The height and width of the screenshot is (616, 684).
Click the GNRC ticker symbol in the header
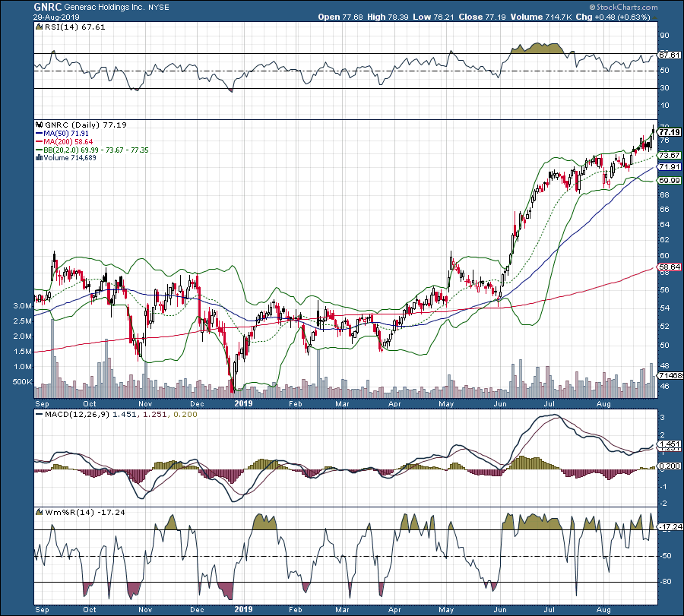[x=48, y=7]
